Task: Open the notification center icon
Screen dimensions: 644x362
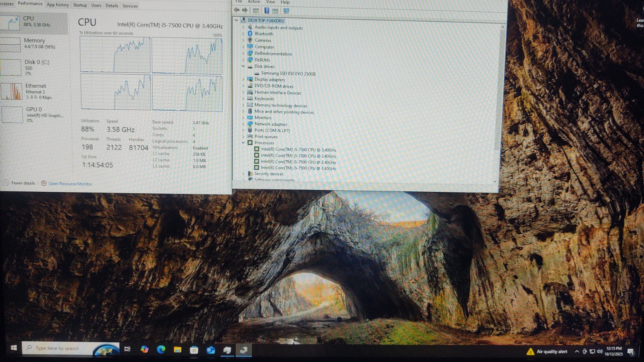Action: [631, 352]
